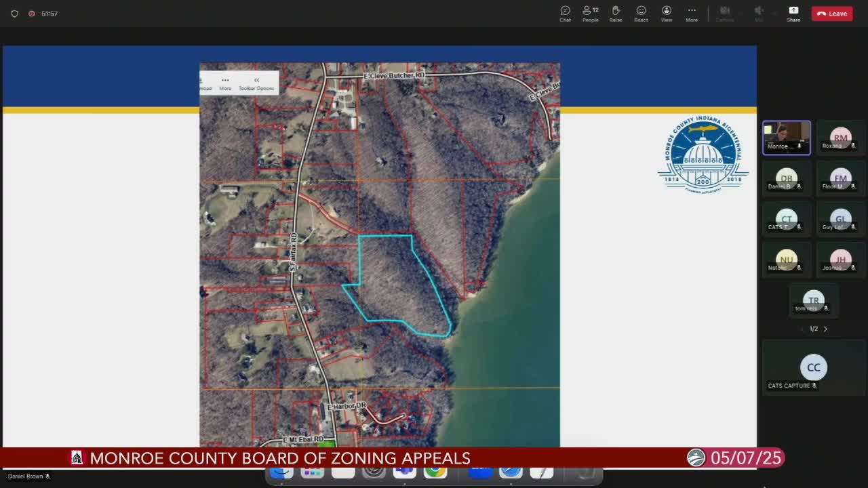Collapse the Toolbar Options chevron
The width and height of the screenshot is (868, 488).
(256, 81)
